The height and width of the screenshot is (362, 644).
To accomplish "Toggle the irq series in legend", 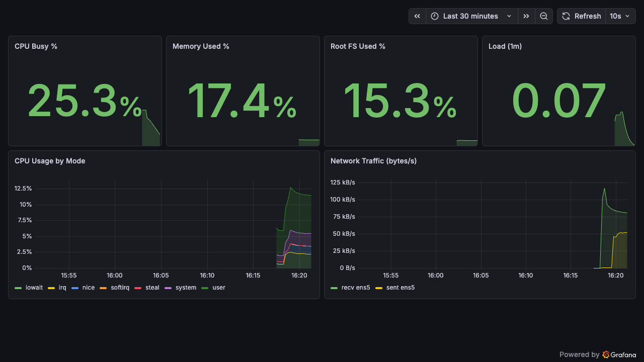I will [x=62, y=288].
